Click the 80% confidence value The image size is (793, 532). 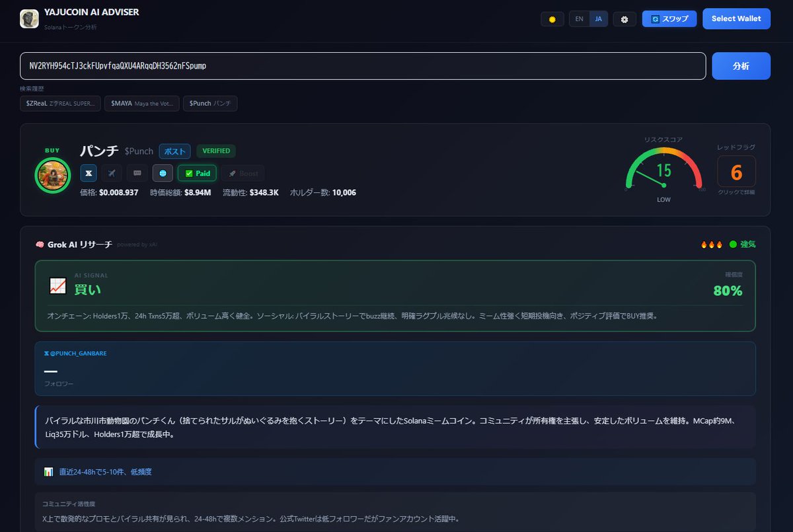[728, 291]
